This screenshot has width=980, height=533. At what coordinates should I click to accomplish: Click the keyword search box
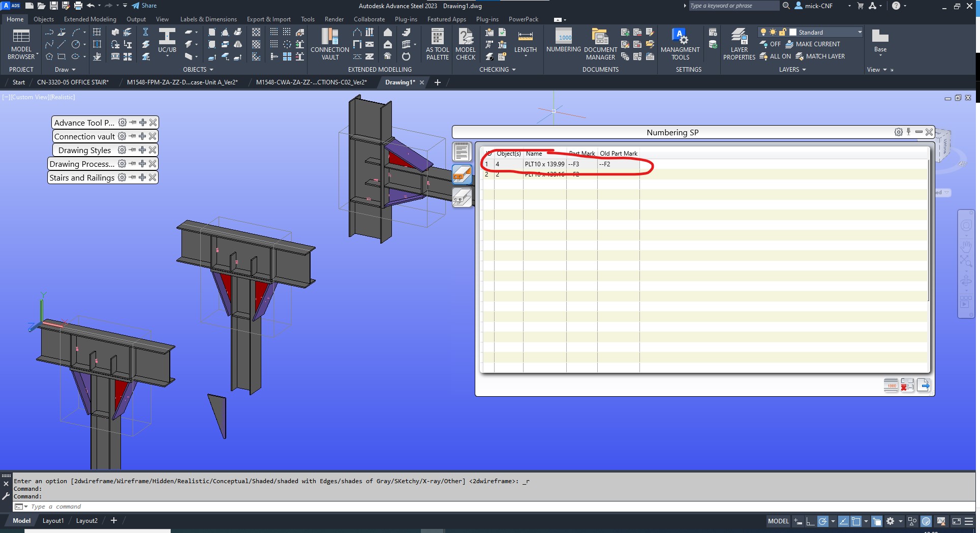pos(733,6)
